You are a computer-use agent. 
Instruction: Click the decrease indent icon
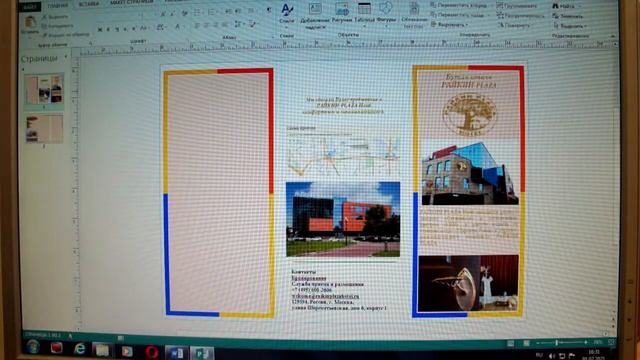[x=228, y=11]
